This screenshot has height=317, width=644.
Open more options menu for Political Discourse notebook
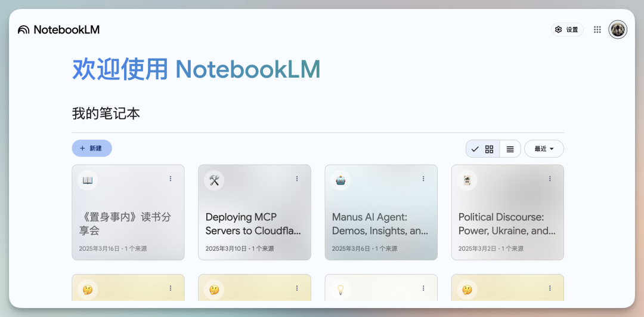550,178
